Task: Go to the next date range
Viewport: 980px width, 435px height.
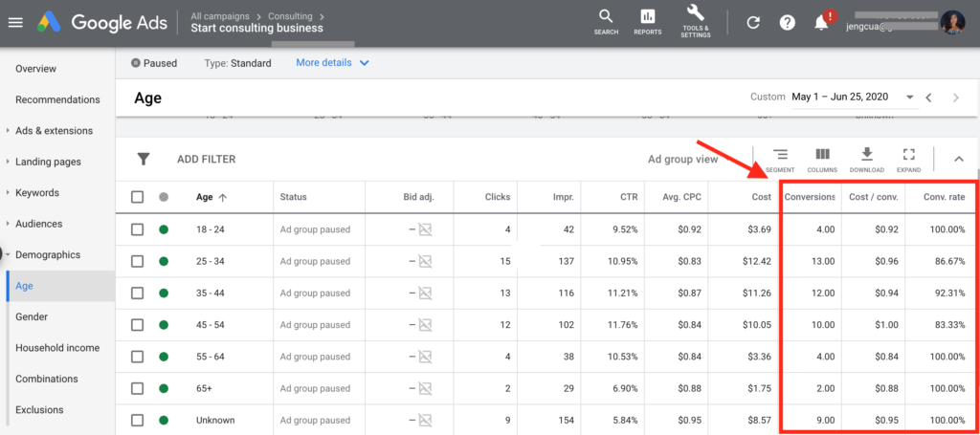Action: point(955,98)
